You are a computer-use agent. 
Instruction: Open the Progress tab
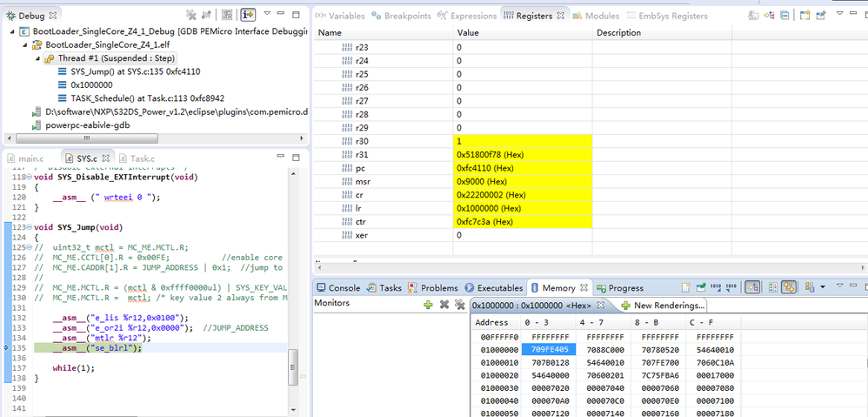click(x=620, y=288)
